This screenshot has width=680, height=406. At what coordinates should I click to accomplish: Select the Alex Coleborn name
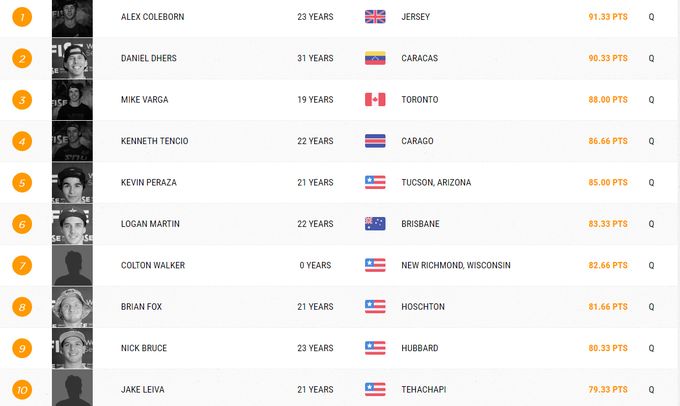[x=152, y=17]
